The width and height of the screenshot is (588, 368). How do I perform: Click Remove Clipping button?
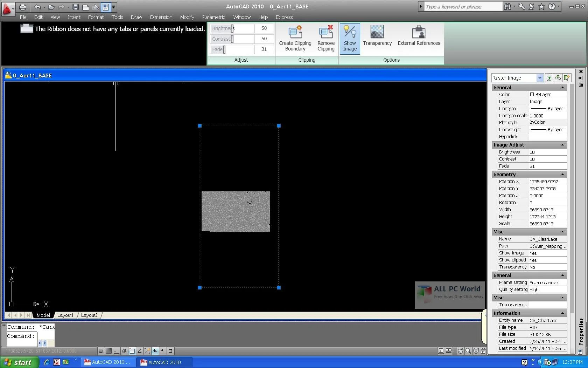point(326,39)
